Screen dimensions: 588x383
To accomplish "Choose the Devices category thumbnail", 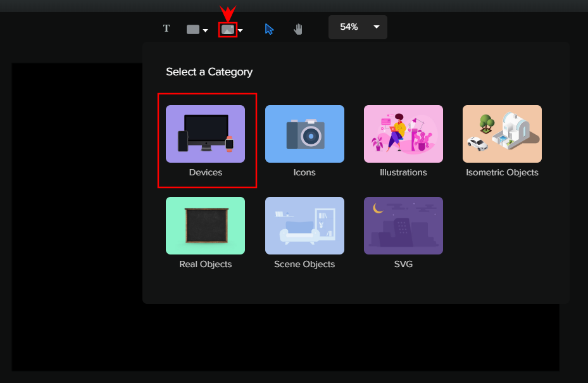I will click(206, 134).
